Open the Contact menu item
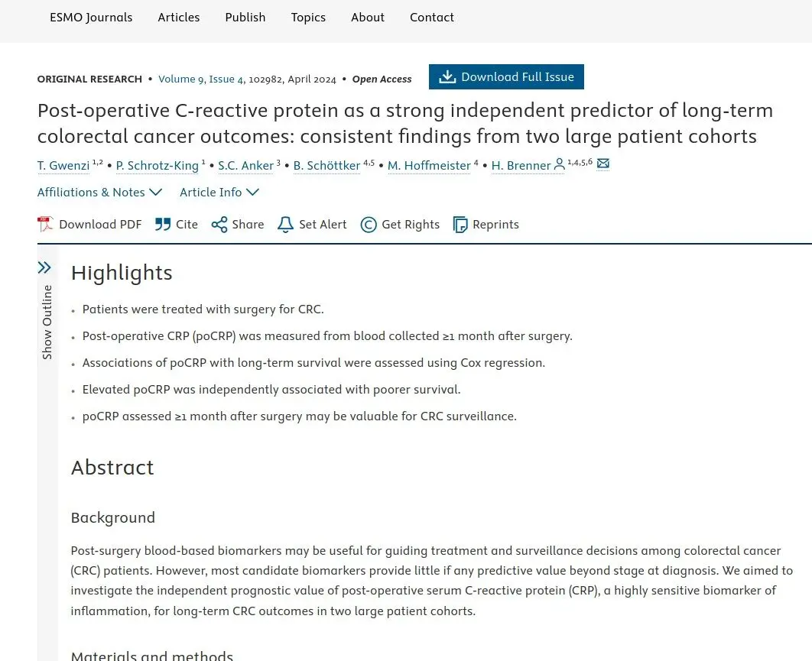The image size is (812, 661). (432, 17)
